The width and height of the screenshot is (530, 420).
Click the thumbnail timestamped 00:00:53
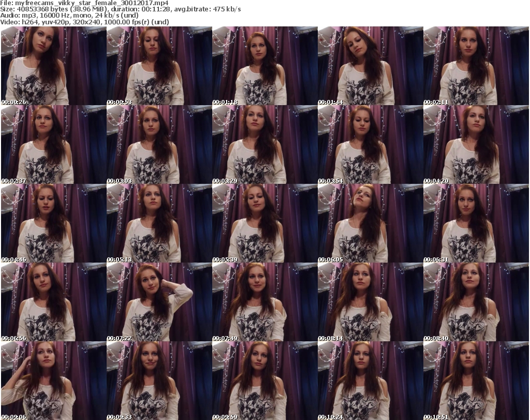pos(159,66)
